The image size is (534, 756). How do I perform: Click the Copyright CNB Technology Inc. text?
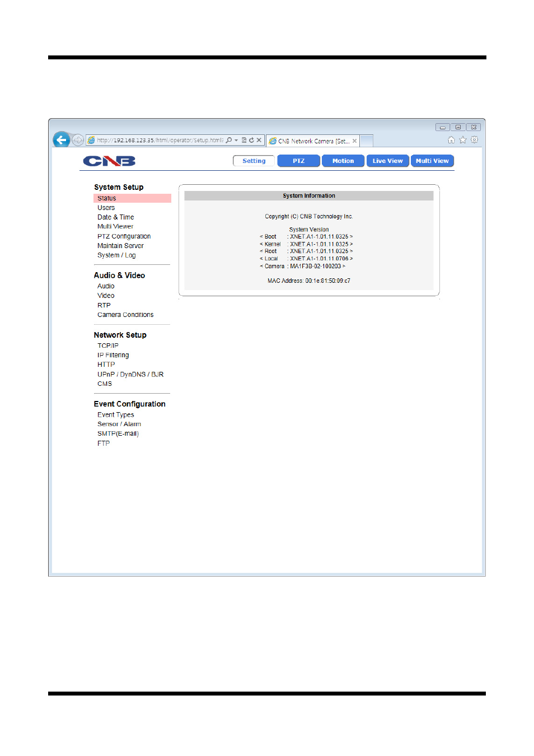pos(309,217)
